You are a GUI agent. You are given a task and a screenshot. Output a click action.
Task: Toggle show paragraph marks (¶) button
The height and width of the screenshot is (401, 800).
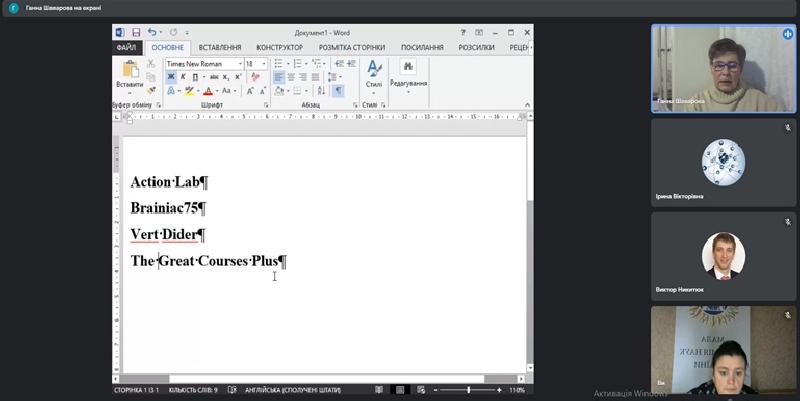pos(338,91)
